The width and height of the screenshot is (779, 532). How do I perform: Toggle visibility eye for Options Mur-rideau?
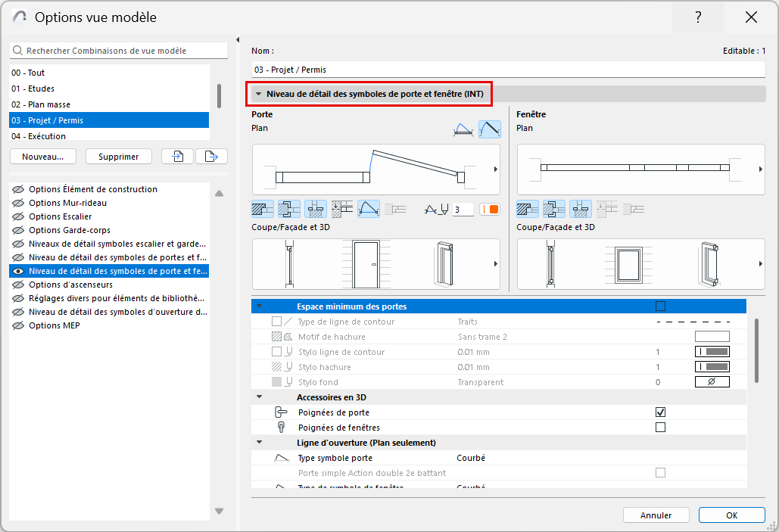point(18,203)
